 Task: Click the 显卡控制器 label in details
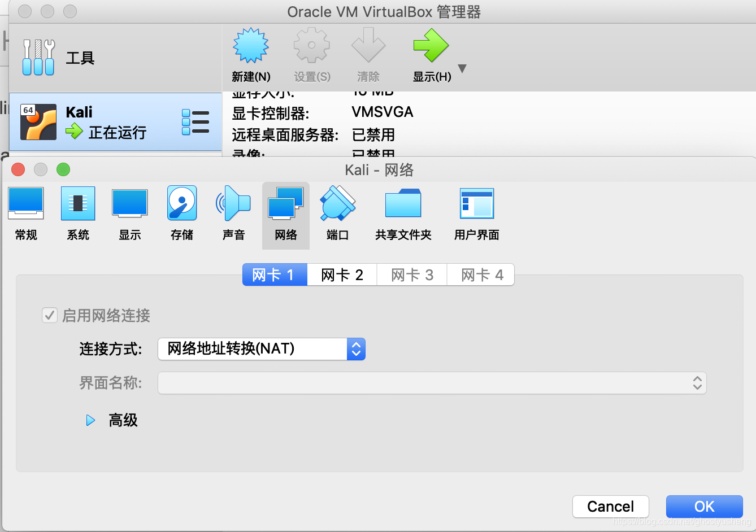click(x=271, y=113)
